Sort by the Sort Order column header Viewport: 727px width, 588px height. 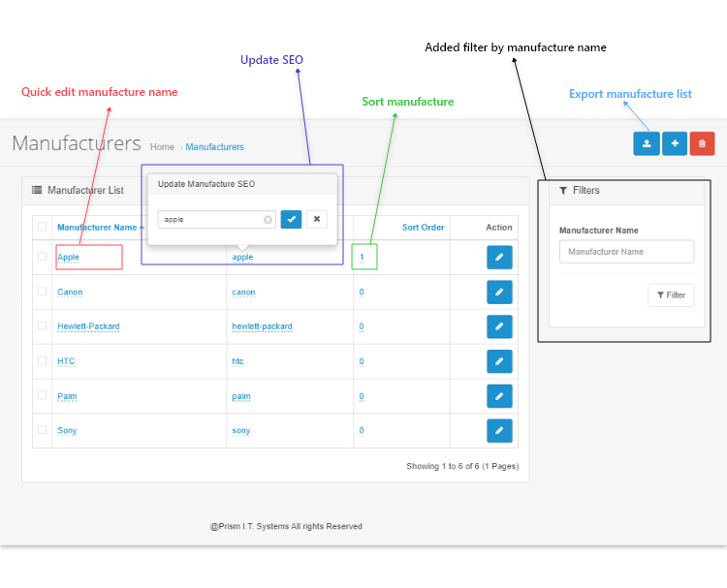coord(423,228)
